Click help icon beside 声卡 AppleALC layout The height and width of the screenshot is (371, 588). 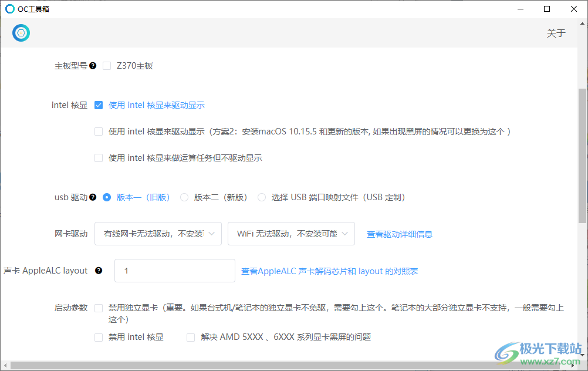pos(99,271)
